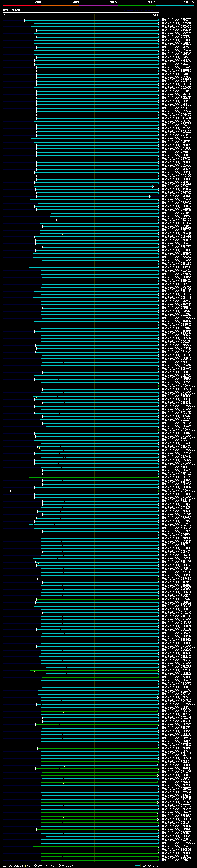Select hit label UniRef100_Q94DM9
197x868 pixels.
click(x=177, y=210)
